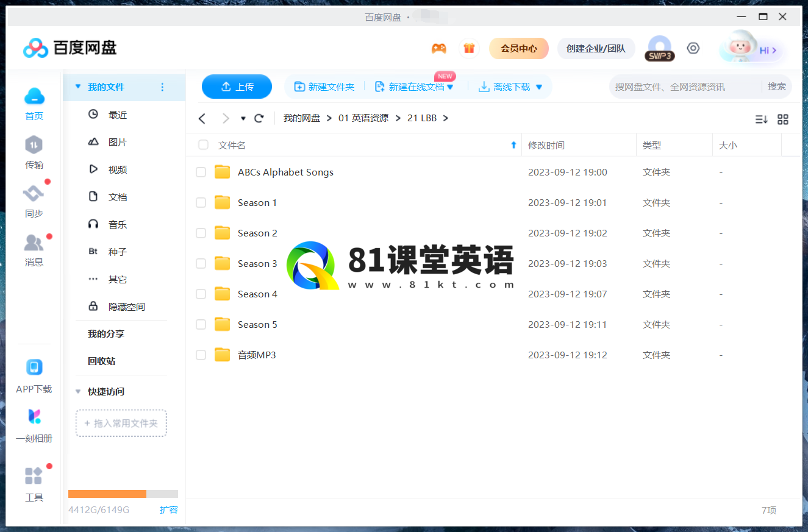808x532 pixels.
Task: Click the 扩容 link
Action: pyautogui.click(x=169, y=509)
